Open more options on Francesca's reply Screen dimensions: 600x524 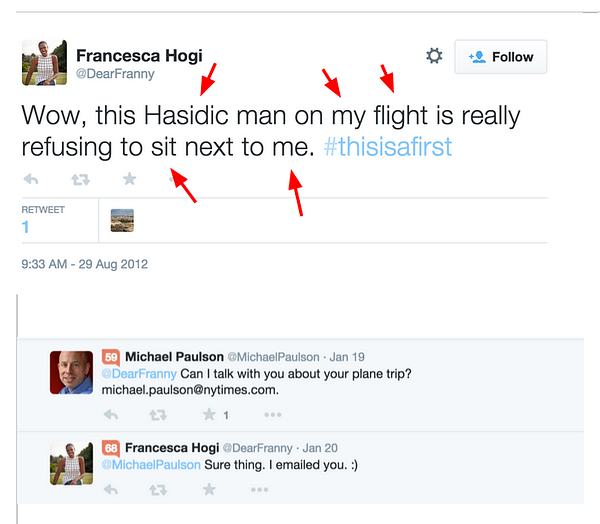259,490
